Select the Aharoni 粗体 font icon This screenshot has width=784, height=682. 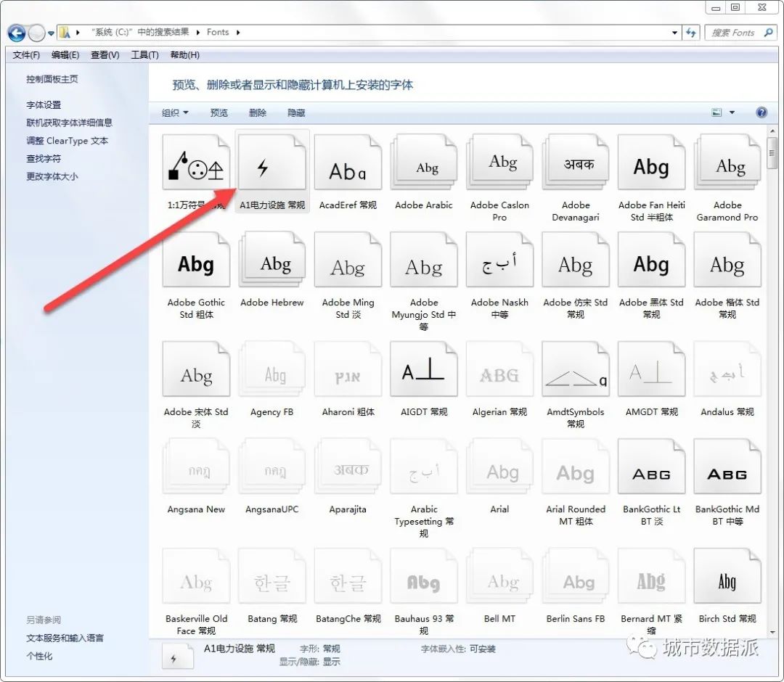pyautogui.click(x=348, y=369)
